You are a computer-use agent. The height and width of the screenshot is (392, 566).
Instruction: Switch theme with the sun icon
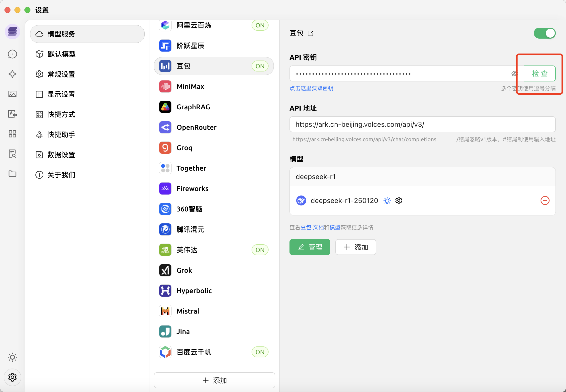pyautogui.click(x=12, y=357)
